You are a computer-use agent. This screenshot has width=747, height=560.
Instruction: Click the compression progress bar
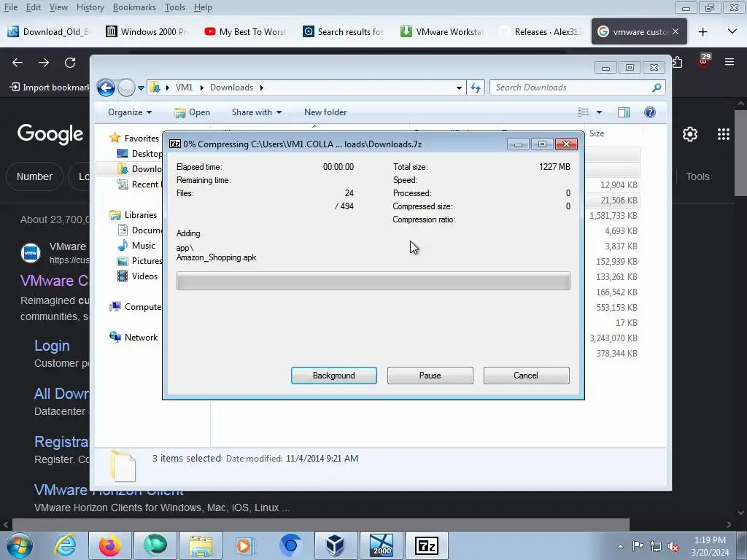coord(373,281)
